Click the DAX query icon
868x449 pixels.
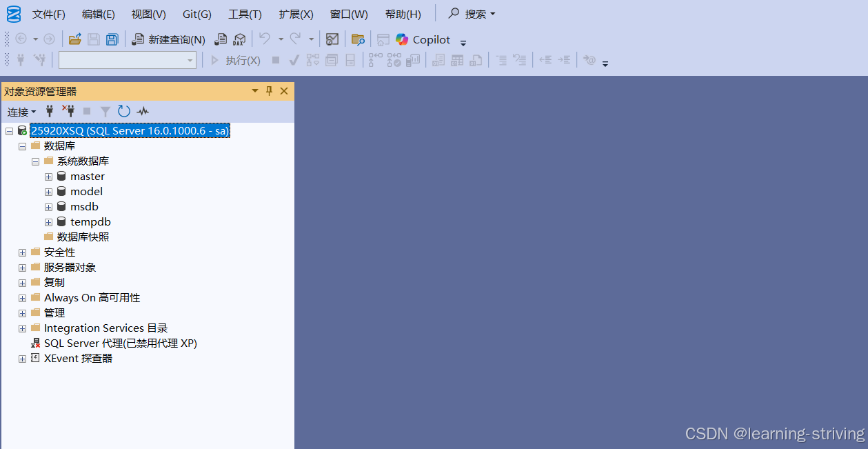[239, 39]
